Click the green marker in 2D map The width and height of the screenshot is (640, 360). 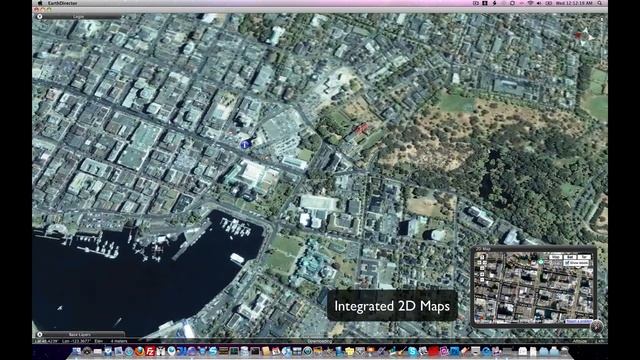541,262
